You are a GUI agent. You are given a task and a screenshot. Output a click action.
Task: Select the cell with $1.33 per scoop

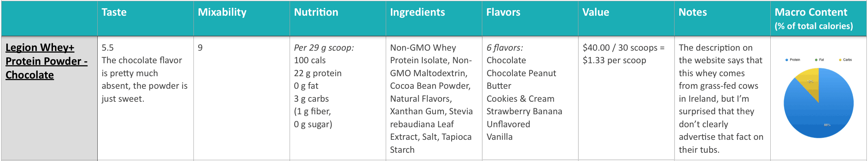coord(626,98)
